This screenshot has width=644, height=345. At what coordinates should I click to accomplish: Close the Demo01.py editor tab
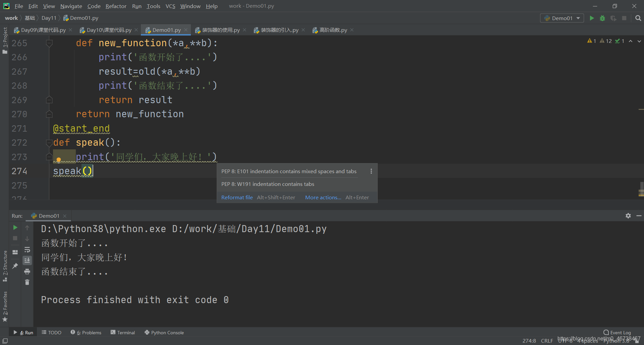186,30
